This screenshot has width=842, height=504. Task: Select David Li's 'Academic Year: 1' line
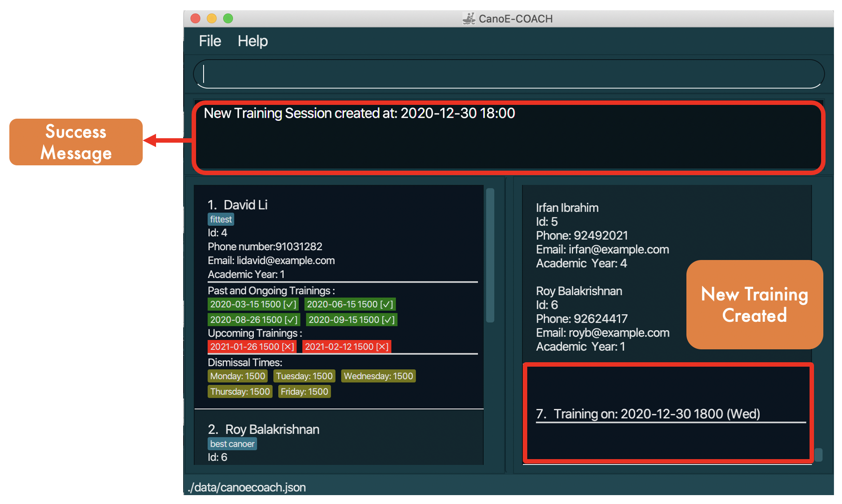[246, 274]
